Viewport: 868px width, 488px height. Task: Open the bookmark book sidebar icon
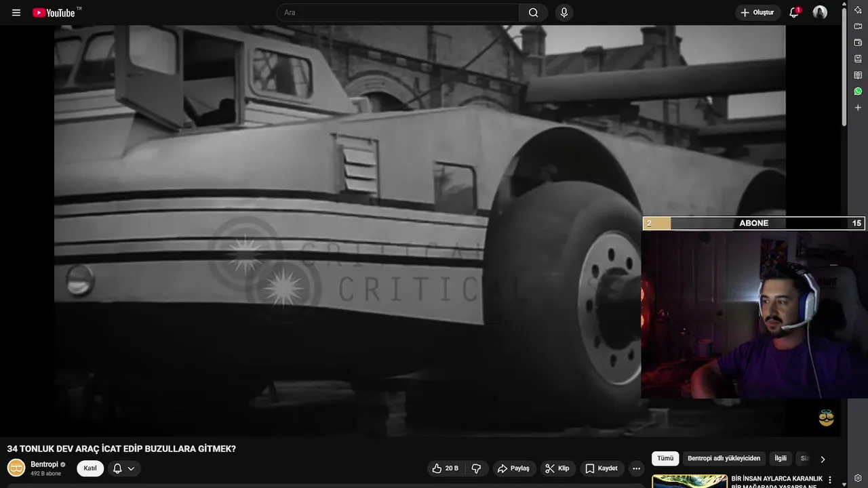pyautogui.click(x=858, y=59)
